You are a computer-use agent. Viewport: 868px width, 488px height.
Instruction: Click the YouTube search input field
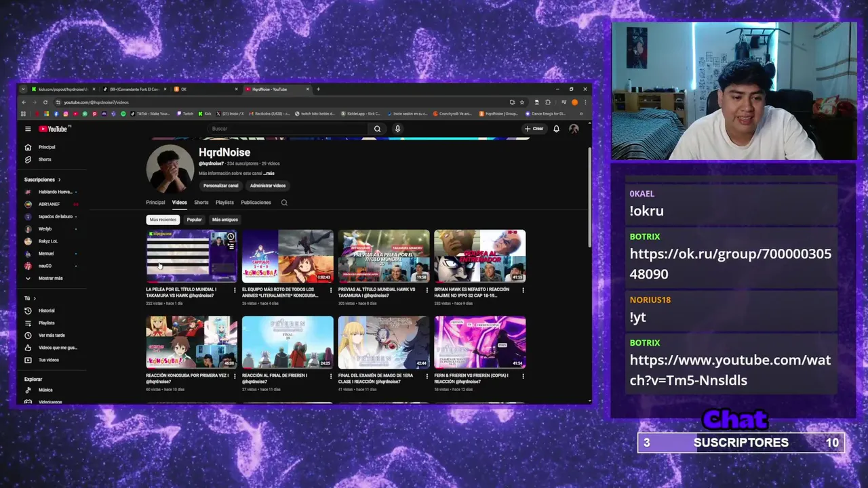[x=288, y=129]
